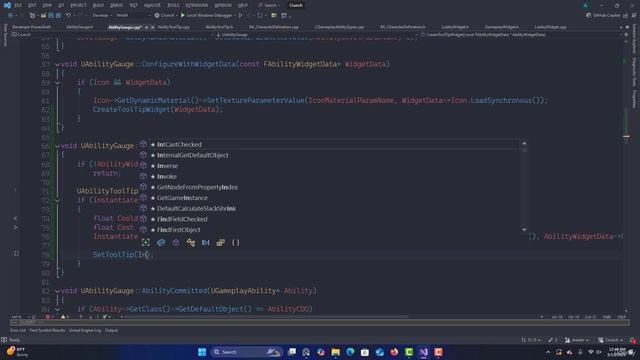640x360 pixels.
Task: Switch to LobbyWidget.cpp tab
Action: coord(550,27)
